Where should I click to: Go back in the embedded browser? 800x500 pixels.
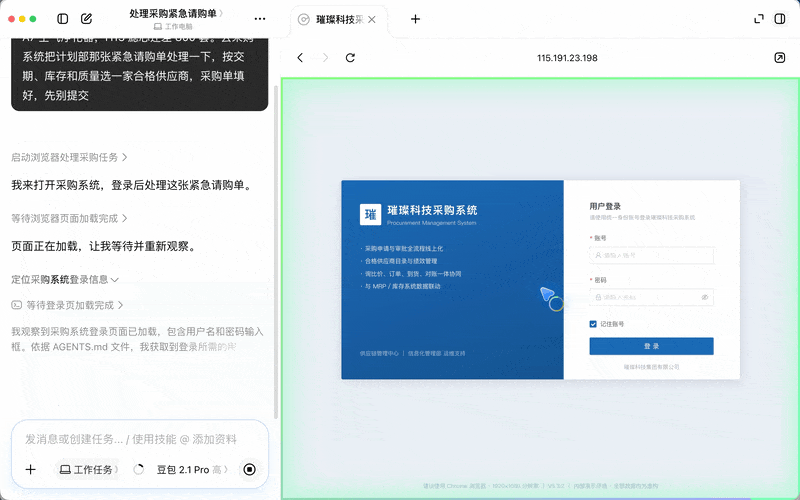click(300, 58)
